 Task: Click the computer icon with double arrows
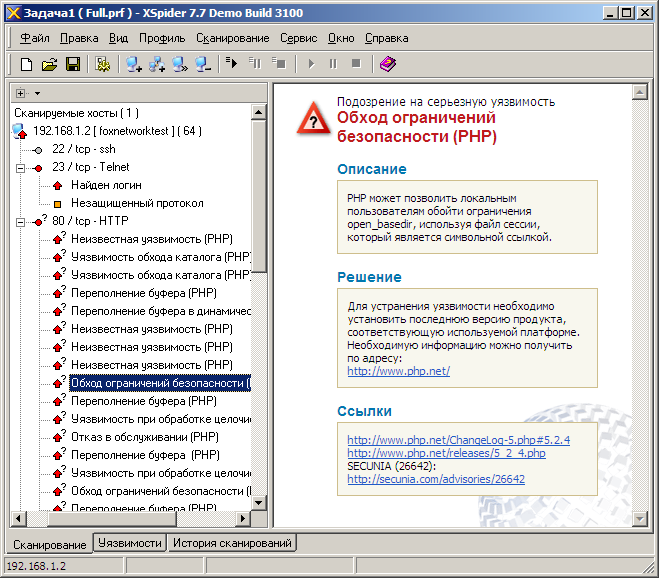click(180, 64)
